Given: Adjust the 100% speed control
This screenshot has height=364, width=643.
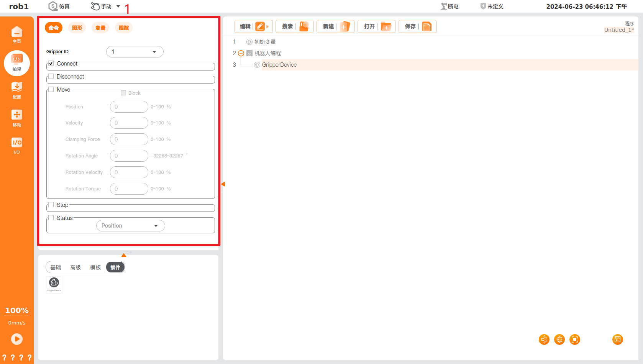Looking at the screenshot, I should click(x=16, y=310).
